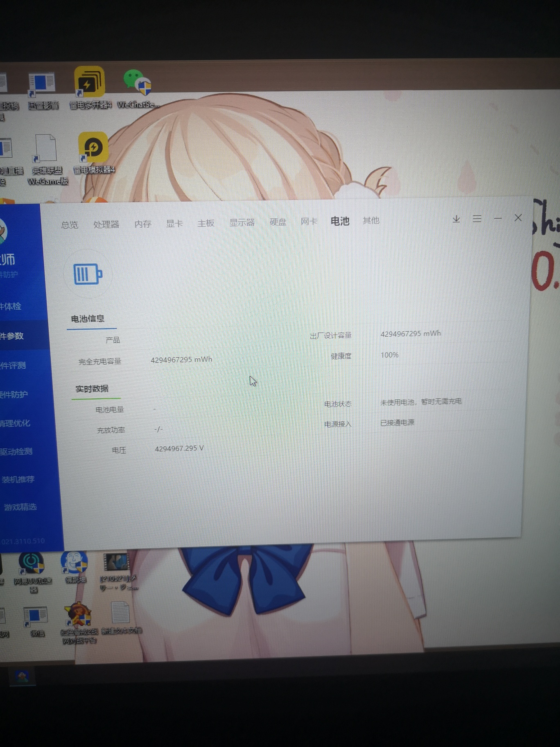560x747 pixels.
Task: Launch the 雷电模拟器4 desktop icon
Action: pos(94,152)
